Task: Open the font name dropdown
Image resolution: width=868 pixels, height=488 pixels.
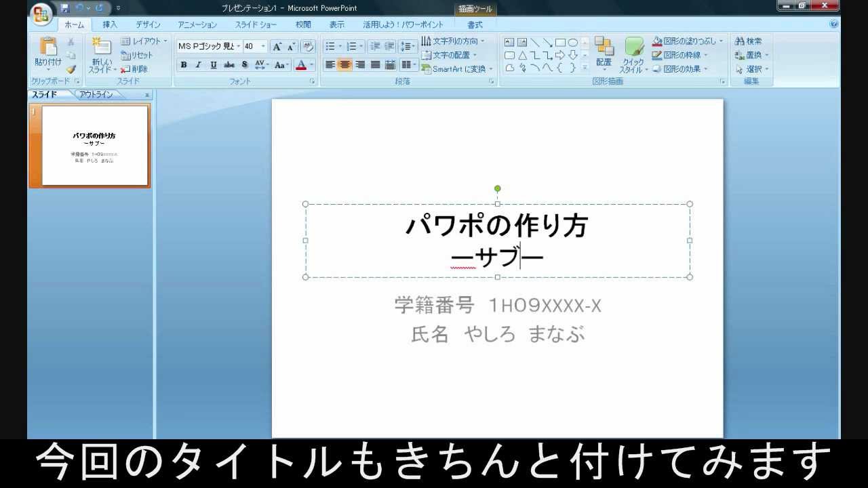Action: click(x=239, y=46)
